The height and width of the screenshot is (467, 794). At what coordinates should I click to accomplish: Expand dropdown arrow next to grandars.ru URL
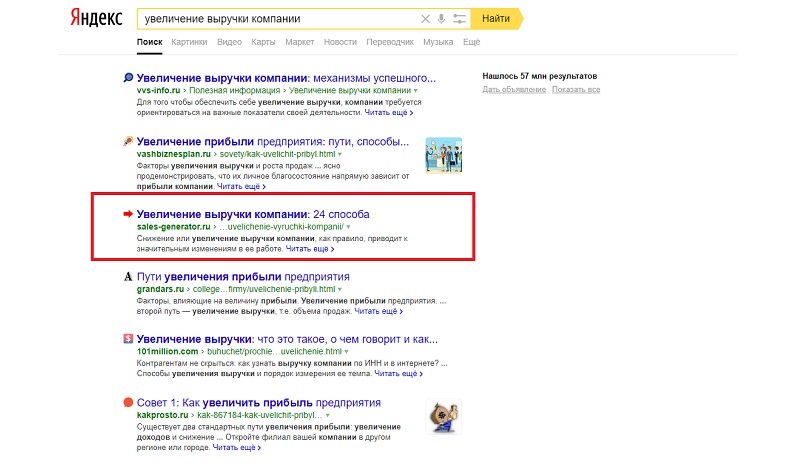pos(340,289)
